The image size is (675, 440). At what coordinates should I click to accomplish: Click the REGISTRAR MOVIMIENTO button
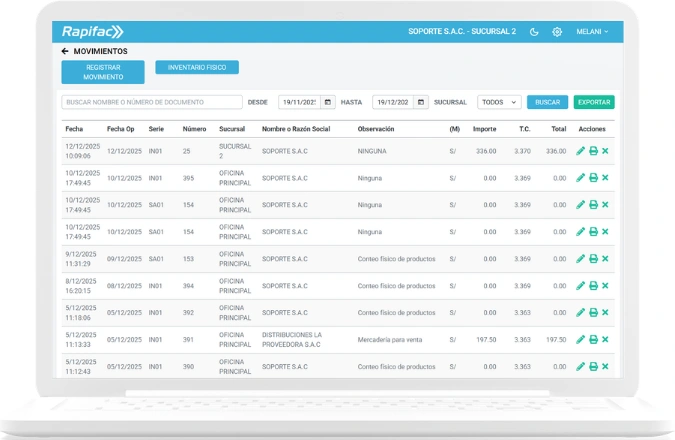pyautogui.click(x=103, y=72)
